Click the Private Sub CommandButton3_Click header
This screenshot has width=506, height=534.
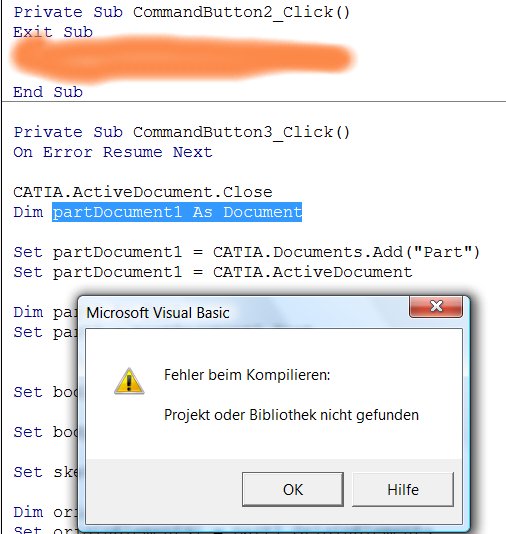182,132
